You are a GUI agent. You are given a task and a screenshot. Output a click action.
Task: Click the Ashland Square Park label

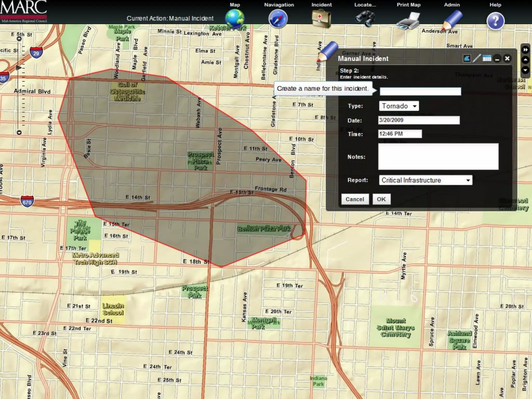click(459, 340)
